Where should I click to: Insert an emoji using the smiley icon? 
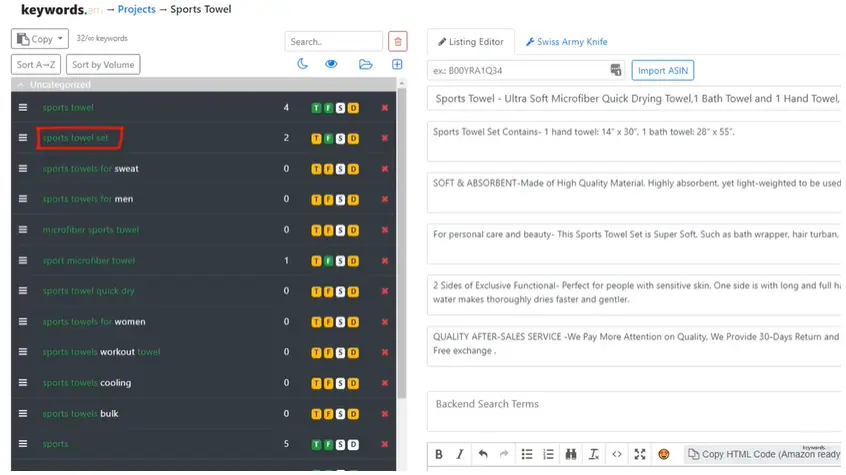(664, 454)
